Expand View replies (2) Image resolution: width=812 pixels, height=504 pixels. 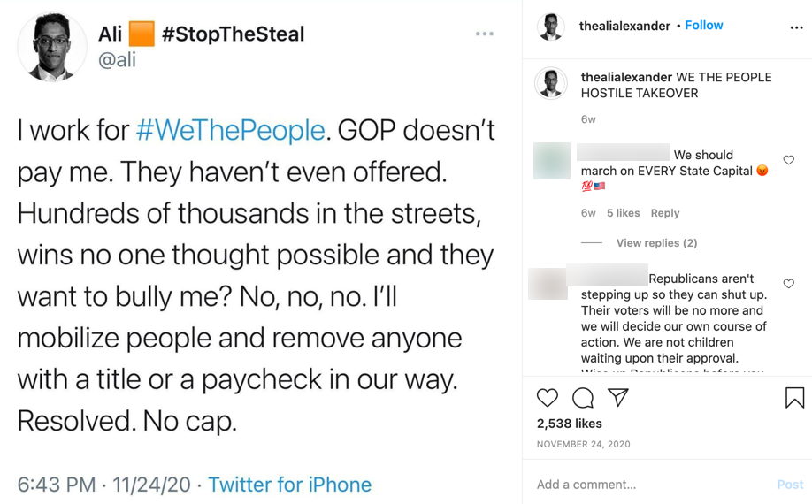656,242
